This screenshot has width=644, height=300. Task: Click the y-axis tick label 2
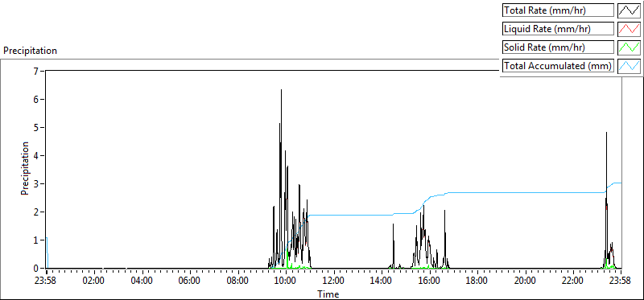click(x=35, y=212)
